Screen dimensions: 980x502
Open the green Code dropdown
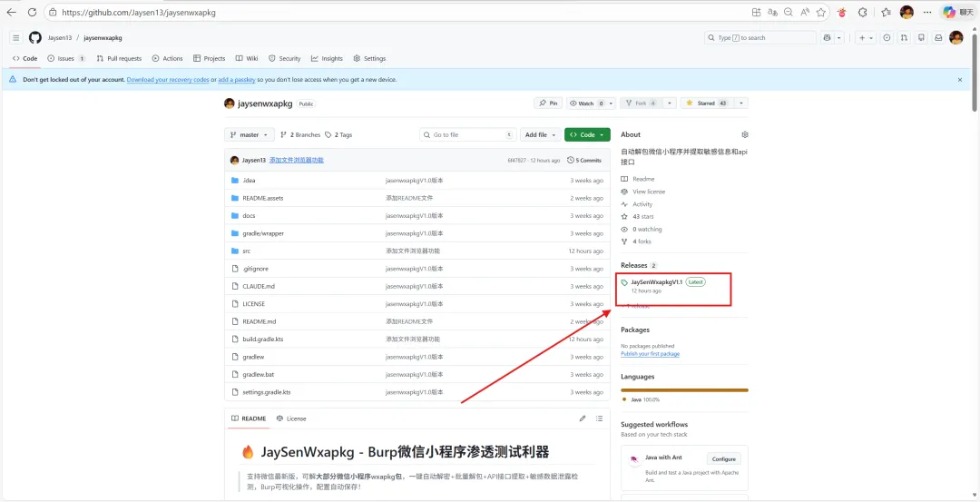point(587,135)
